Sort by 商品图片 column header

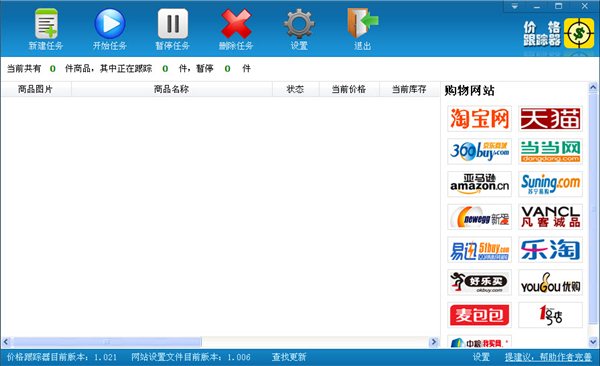pos(35,89)
